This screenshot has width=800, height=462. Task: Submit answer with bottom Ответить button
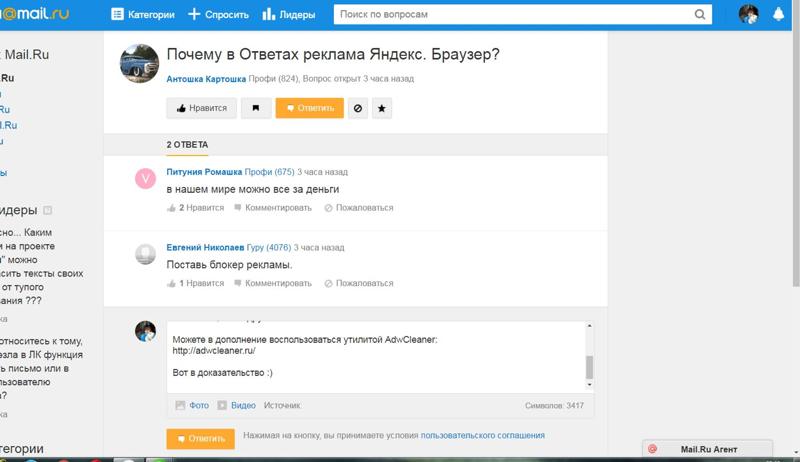pyautogui.click(x=201, y=439)
